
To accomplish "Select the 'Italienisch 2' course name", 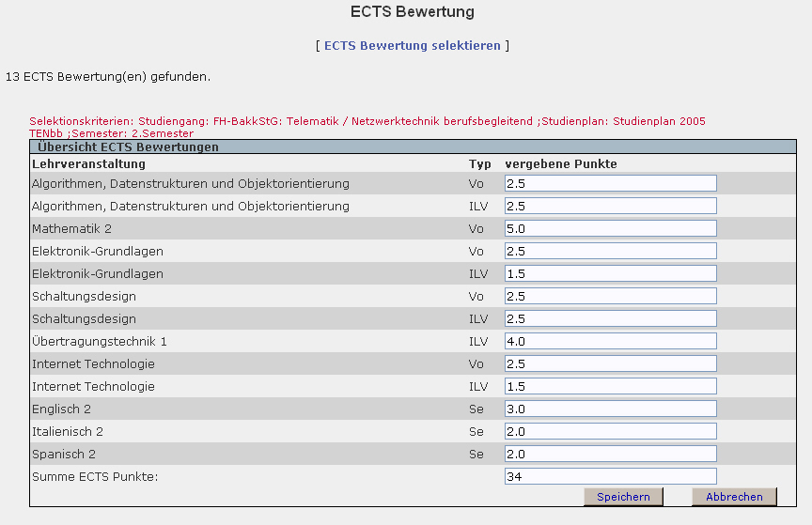I will point(68,431).
